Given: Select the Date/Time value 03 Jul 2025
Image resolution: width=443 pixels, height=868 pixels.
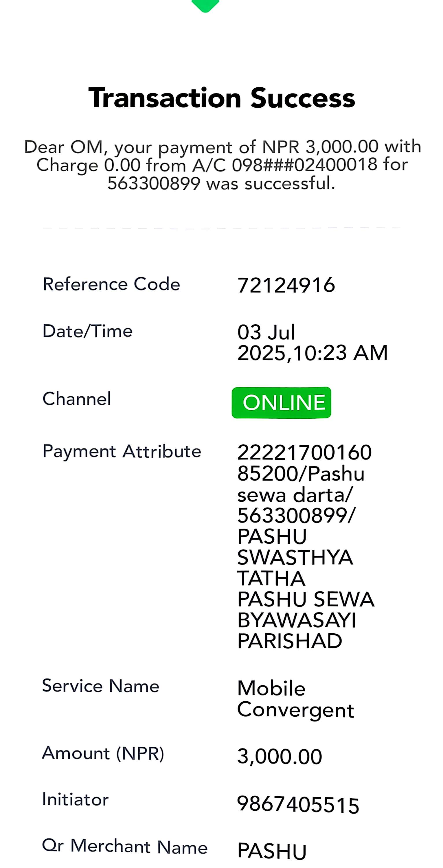Looking at the screenshot, I should coord(312,342).
